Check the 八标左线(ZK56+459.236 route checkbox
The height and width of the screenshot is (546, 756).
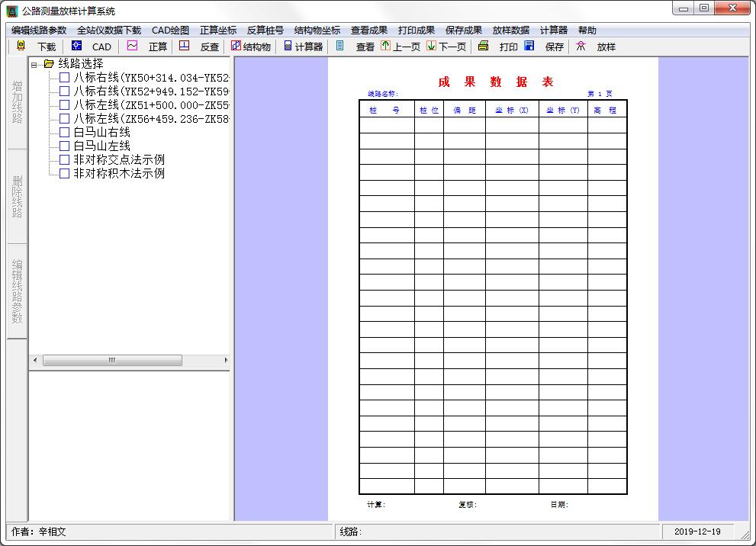(64, 118)
